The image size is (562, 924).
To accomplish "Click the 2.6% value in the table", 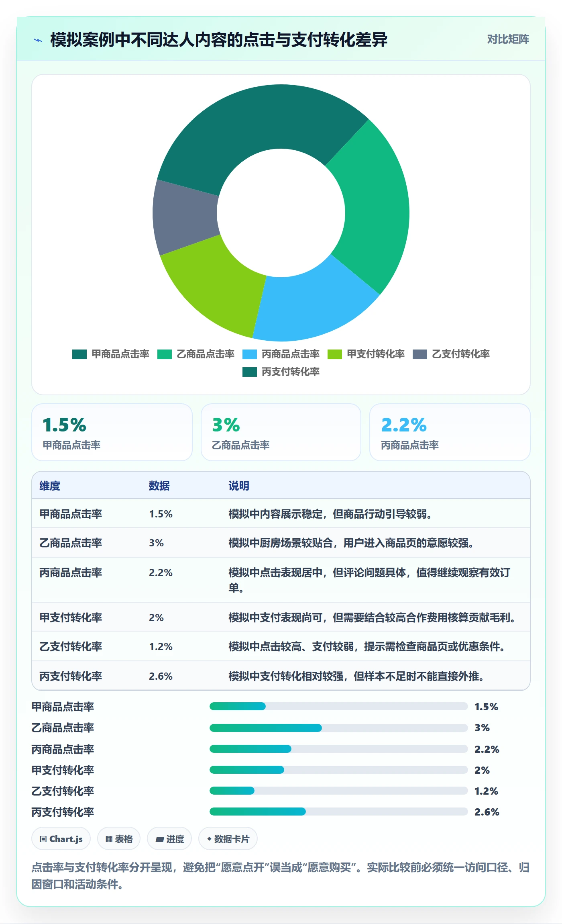I will coord(161,676).
